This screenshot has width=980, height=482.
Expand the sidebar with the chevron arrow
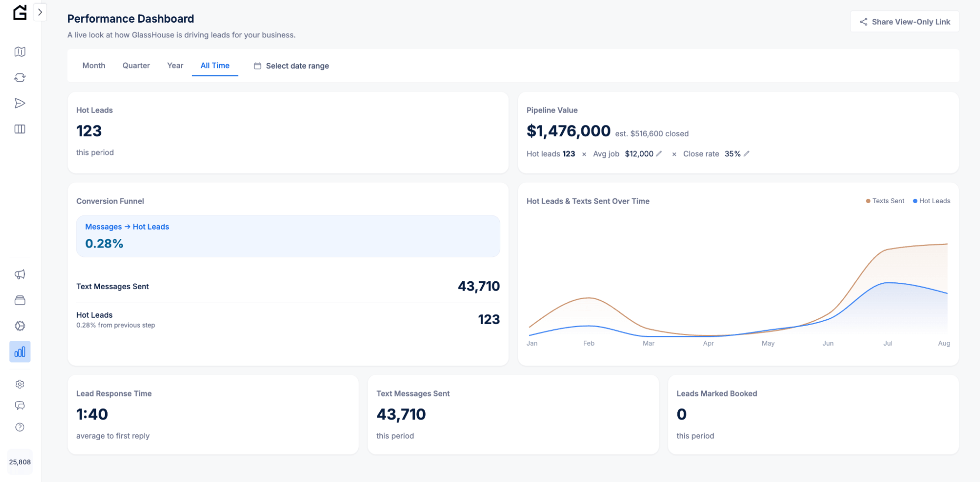pos(40,12)
